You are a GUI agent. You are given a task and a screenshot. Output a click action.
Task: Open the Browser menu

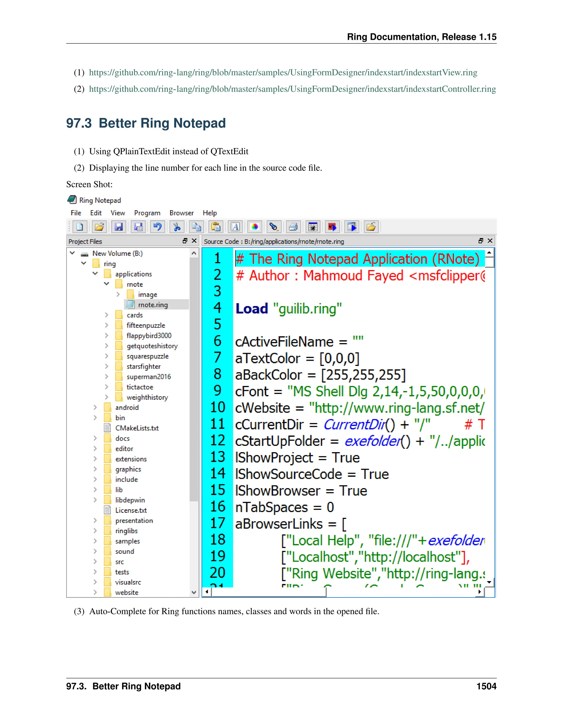(x=181, y=213)
